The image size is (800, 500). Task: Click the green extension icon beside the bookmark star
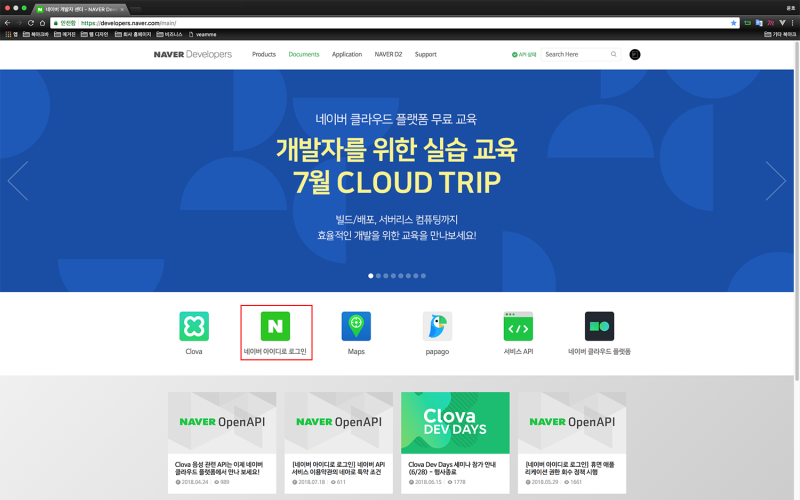pos(747,23)
